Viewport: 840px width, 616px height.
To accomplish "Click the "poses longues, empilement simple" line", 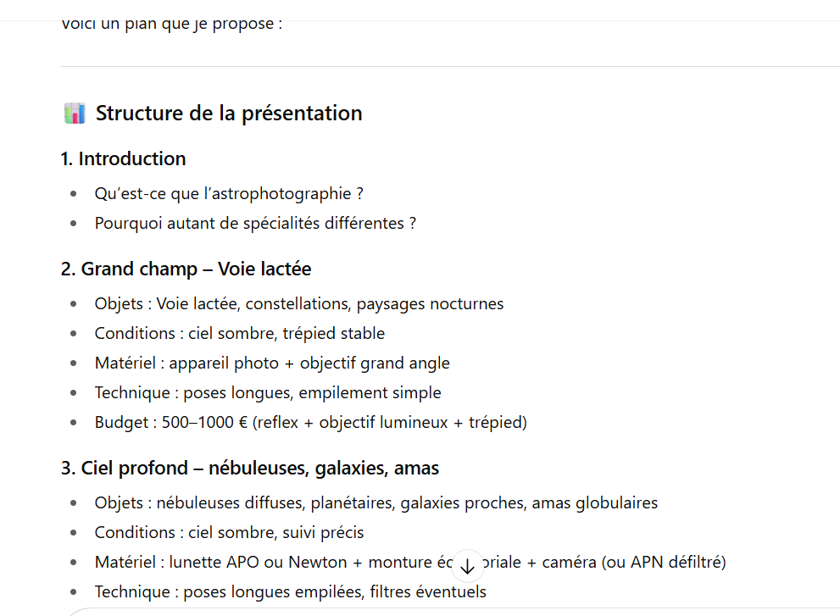I will 268,392.
